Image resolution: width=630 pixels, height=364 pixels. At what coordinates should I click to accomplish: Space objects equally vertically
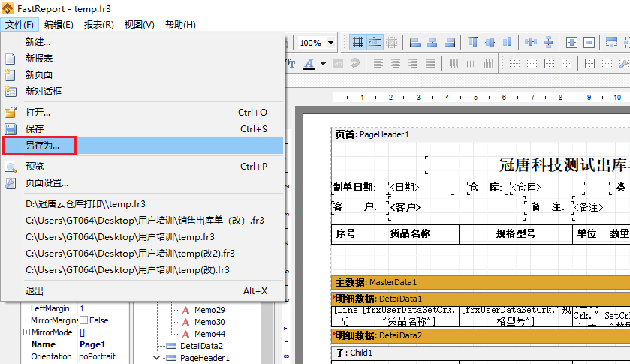pos(548,42)
